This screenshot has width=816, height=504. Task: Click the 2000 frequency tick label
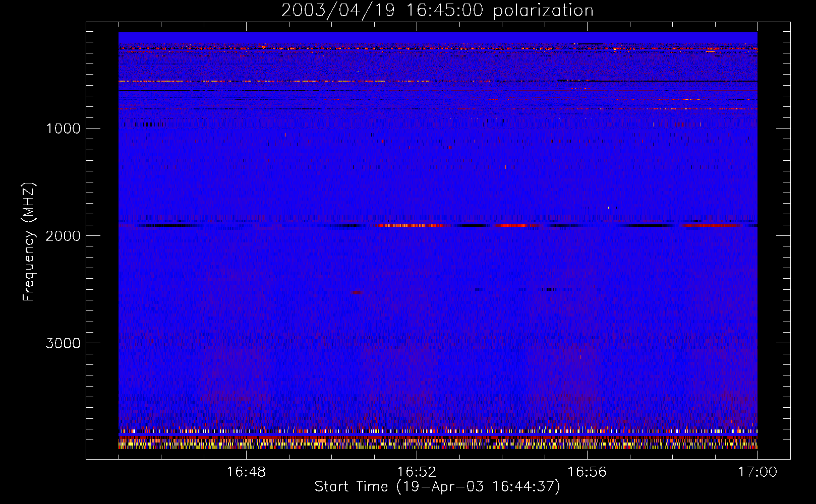(63, 236)
